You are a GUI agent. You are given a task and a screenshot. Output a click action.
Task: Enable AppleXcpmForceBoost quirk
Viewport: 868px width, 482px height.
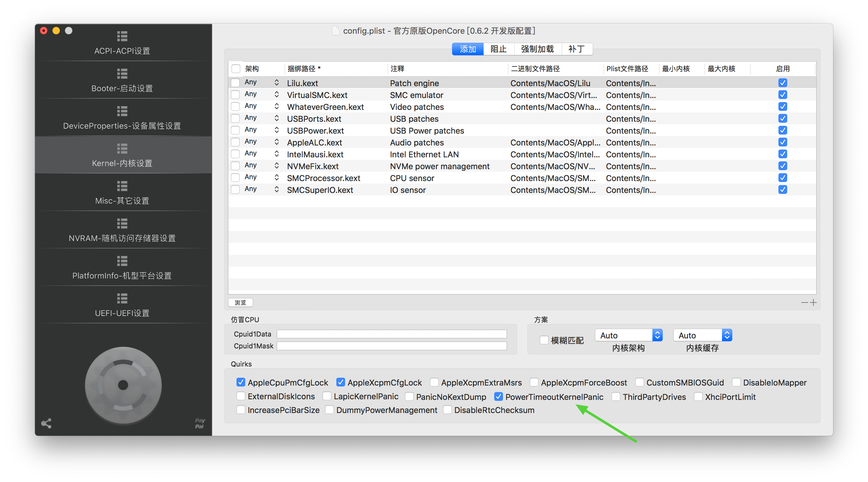(x=534, y=382)
